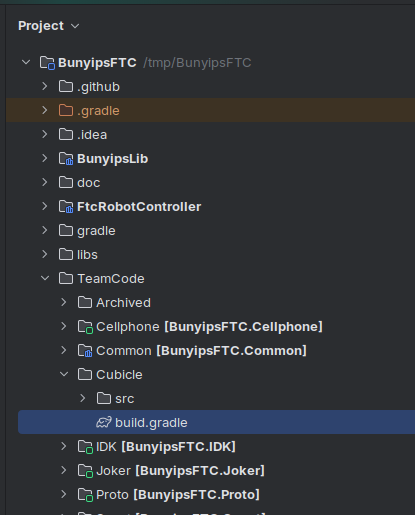Click the Cellphone module folder icon
The height and width of the screenshot is (515, 415).
pyautogui.click(x=85, y=327)
